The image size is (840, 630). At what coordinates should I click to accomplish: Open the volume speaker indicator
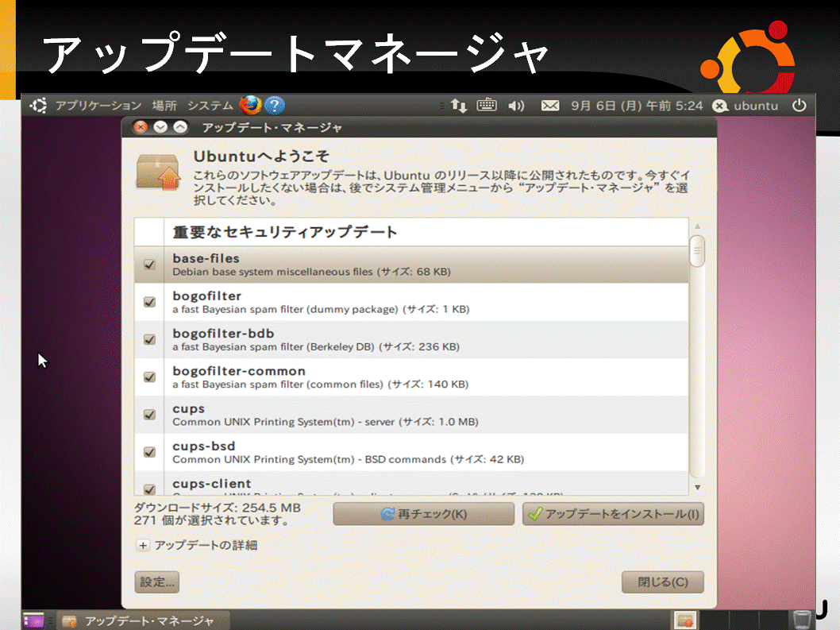[516, 105]
